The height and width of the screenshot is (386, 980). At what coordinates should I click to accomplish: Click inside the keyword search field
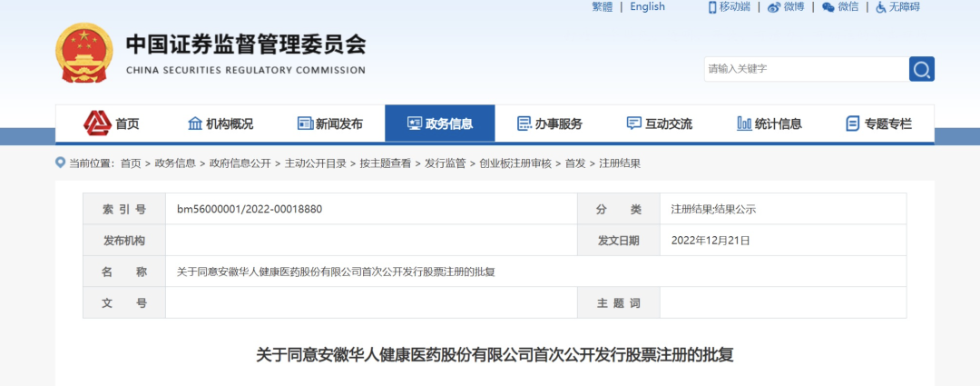(x=805, y=69)
